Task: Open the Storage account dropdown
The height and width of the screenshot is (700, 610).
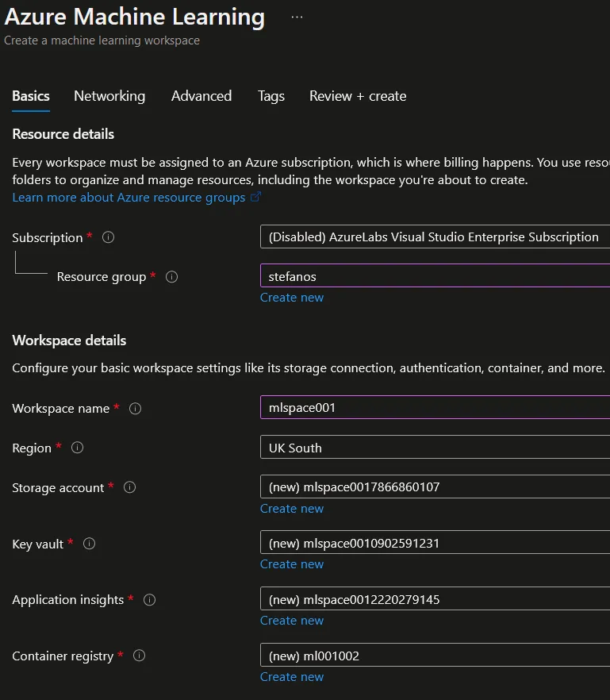Action: 435,487
